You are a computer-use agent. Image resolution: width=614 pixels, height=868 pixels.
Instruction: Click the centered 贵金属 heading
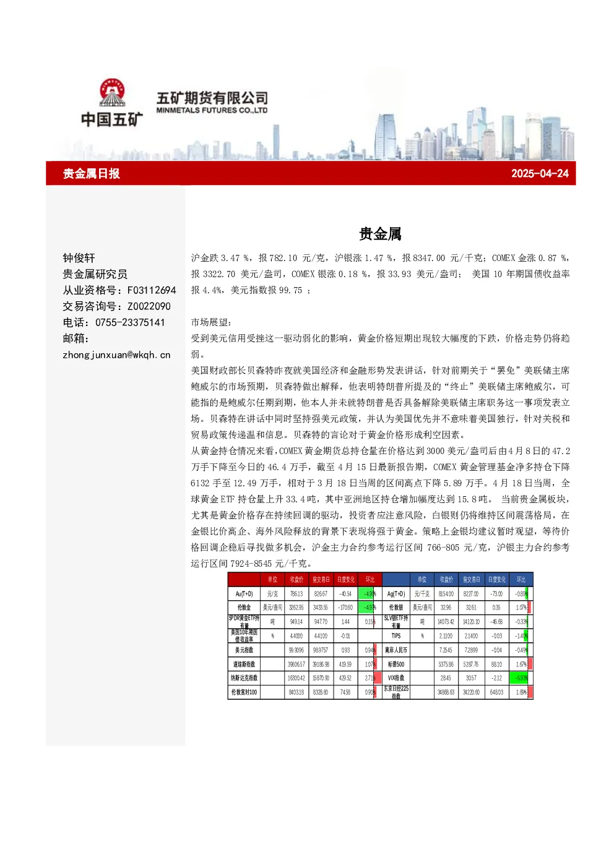[380, 234]
